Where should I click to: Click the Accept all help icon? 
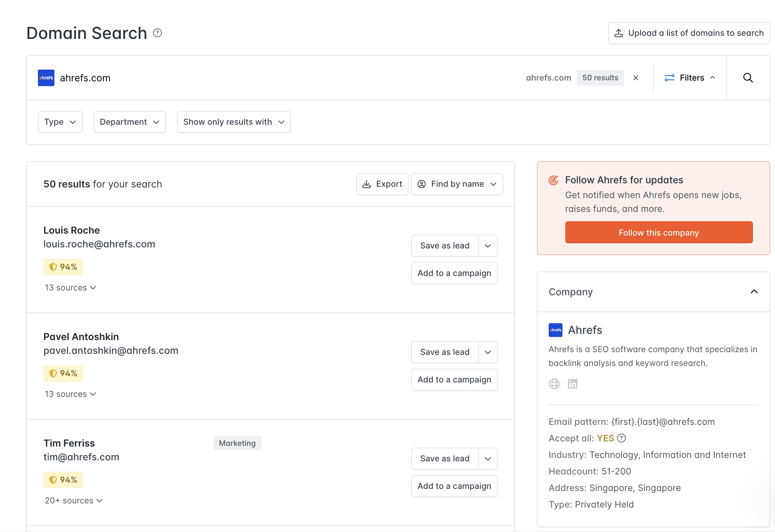tap(621, 438)
